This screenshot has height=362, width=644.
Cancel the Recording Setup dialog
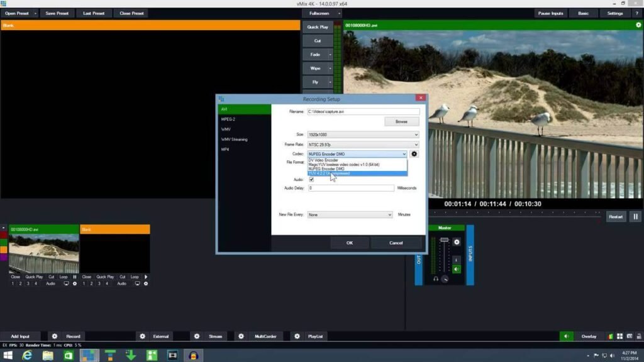396,243
